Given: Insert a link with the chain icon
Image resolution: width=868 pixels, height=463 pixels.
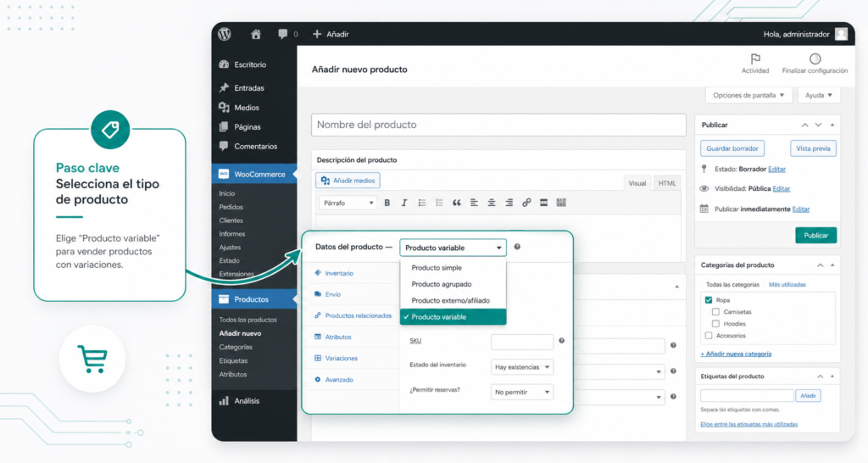Looking at the screenshot, I should 526,203.
